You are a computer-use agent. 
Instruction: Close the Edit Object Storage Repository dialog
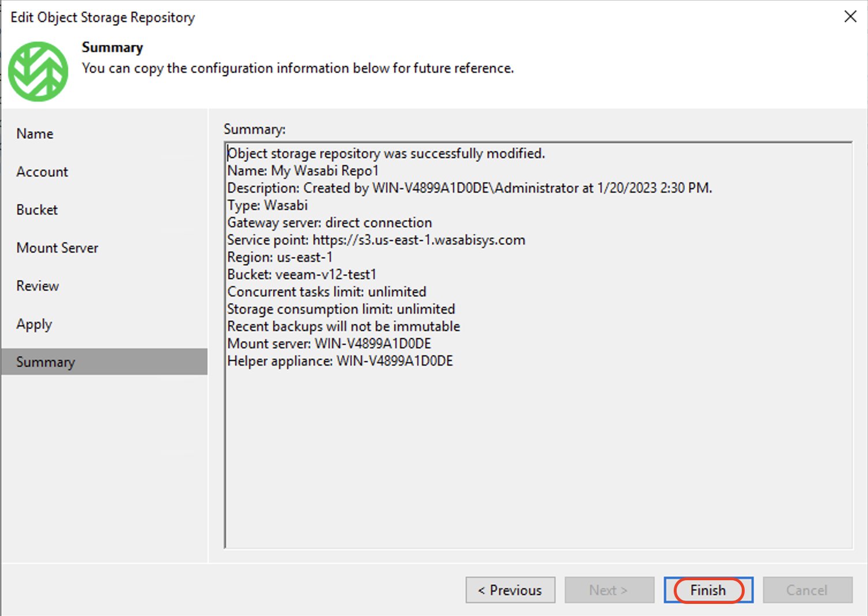coord(850,17)
